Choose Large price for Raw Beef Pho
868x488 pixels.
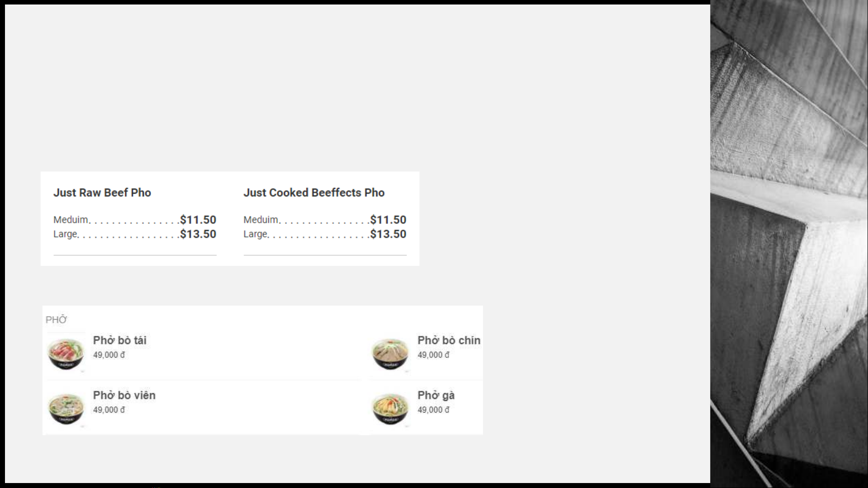[x=135, y=234]
